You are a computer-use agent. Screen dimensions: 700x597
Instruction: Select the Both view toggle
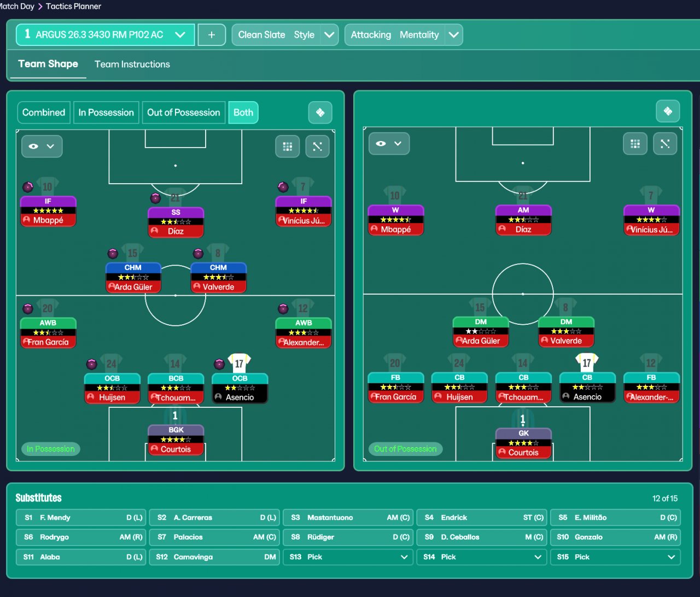(x=243, y=113)
